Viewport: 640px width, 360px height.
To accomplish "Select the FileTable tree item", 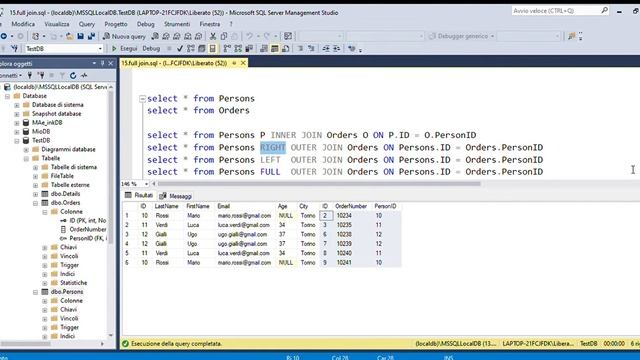I will 62,176.
